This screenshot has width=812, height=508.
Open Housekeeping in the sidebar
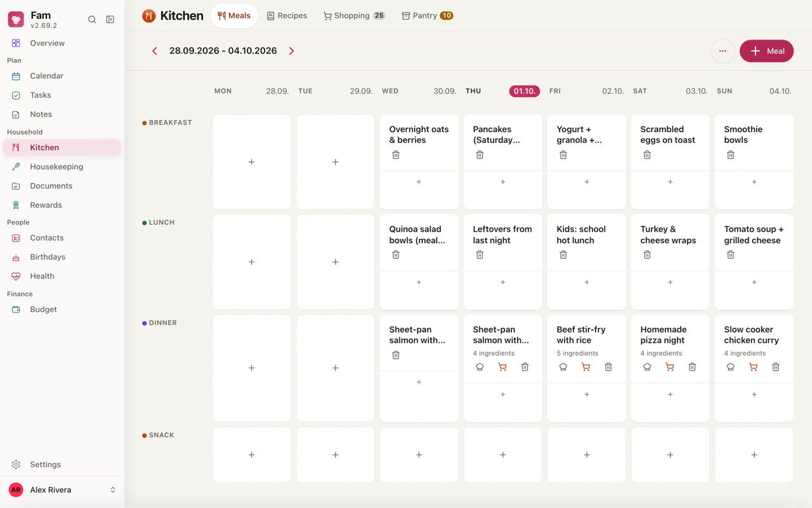pyautogui.click(x=62, y=166)
